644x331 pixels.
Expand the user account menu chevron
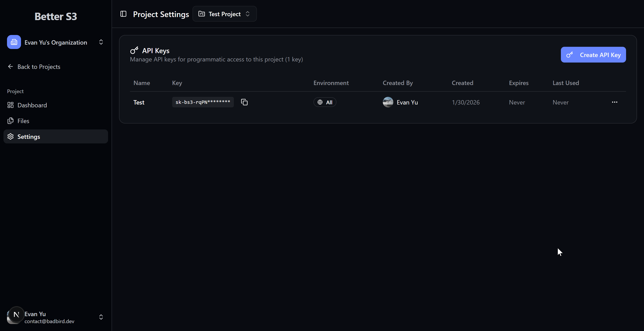pyautogui.click(x=101, y=317)
